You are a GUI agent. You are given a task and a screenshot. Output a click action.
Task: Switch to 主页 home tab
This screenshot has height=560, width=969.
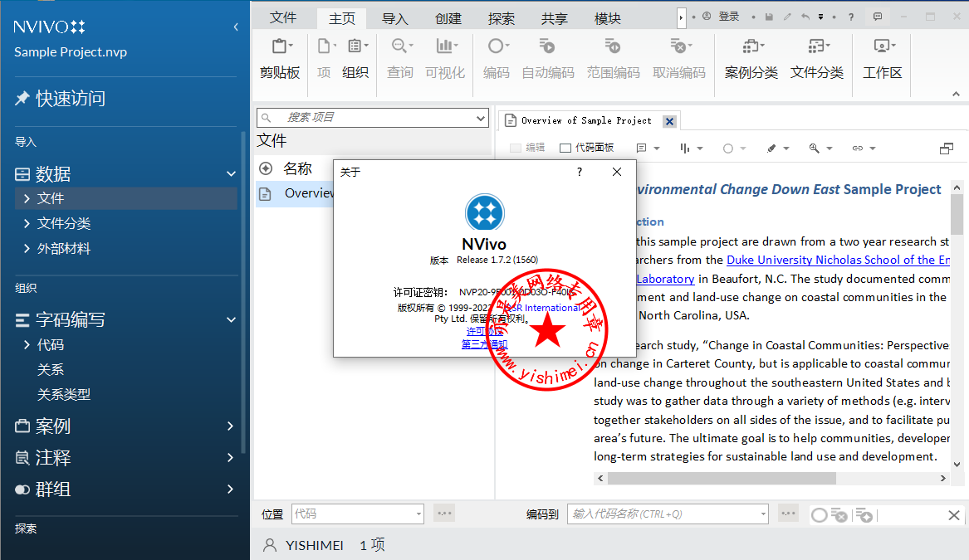click(342, 18)
